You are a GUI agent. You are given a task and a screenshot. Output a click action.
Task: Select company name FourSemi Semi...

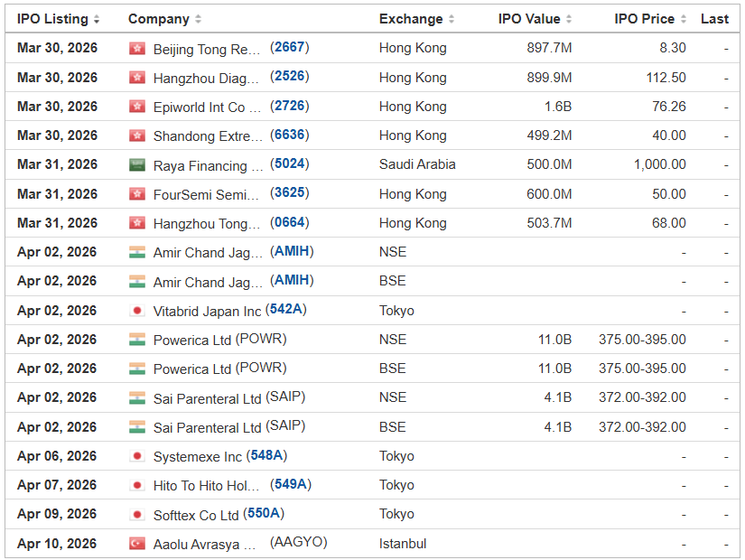point(206,195)
